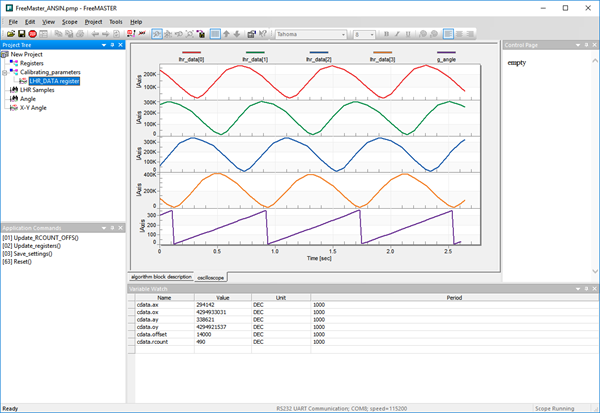Open Control Page panel dropdown arrow
The width and height of the screenshot is (600, 413).
coord(578,45)
